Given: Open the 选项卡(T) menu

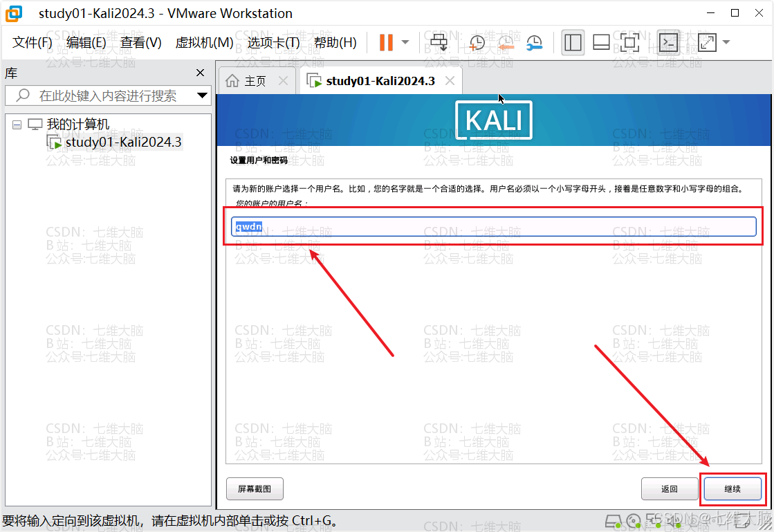Looking at the screenshot, I should click(273, 42).
